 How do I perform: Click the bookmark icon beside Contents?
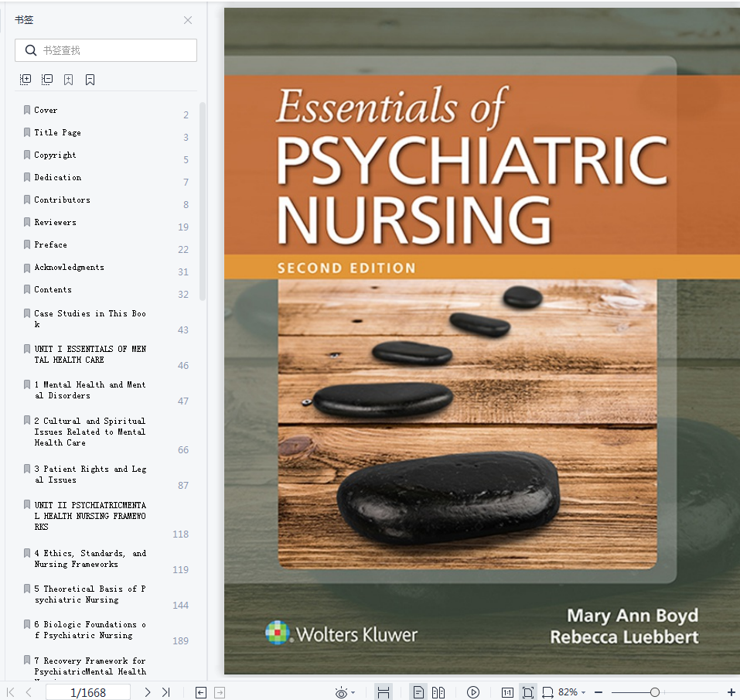coord(27,289)
